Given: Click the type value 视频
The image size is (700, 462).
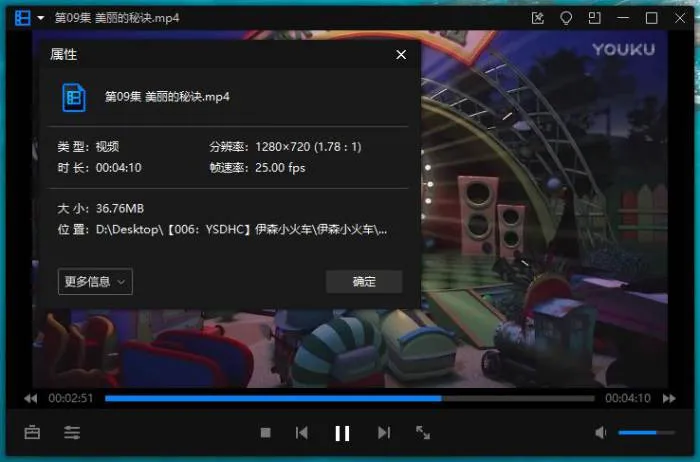Looking at the screenshot, I should 107,147.
